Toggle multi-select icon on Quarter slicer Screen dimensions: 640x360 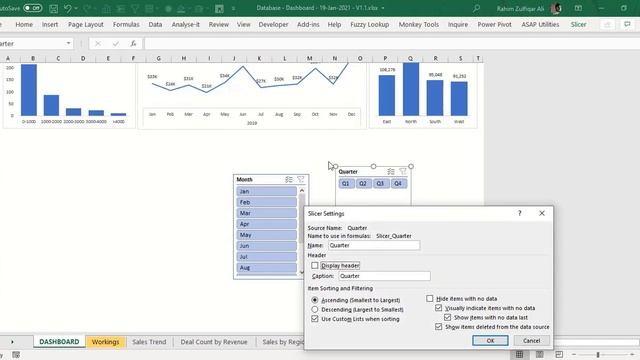point(391,171)
